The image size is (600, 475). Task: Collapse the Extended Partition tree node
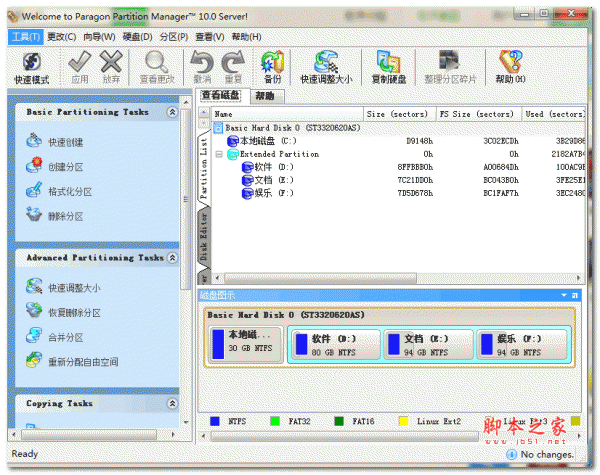(219, 154)
